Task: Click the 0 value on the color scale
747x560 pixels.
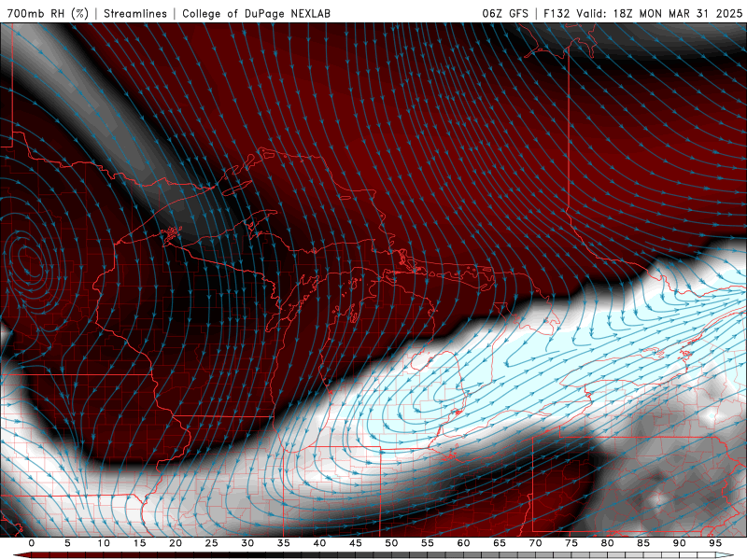Action: 32,543
